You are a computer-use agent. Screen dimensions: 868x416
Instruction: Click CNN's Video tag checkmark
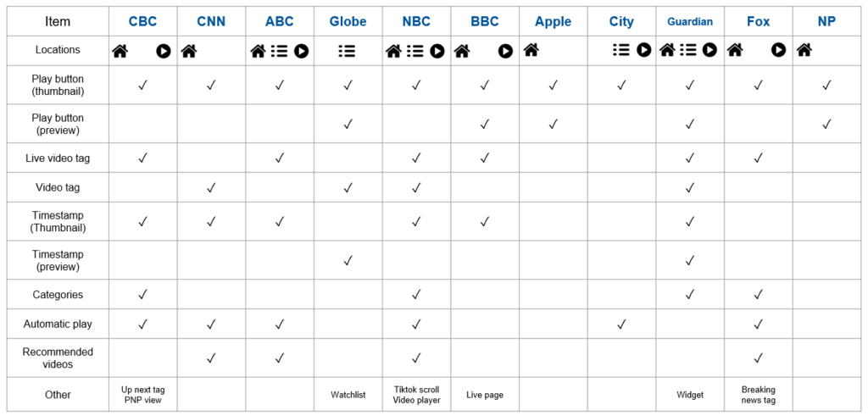click(211, 187)
